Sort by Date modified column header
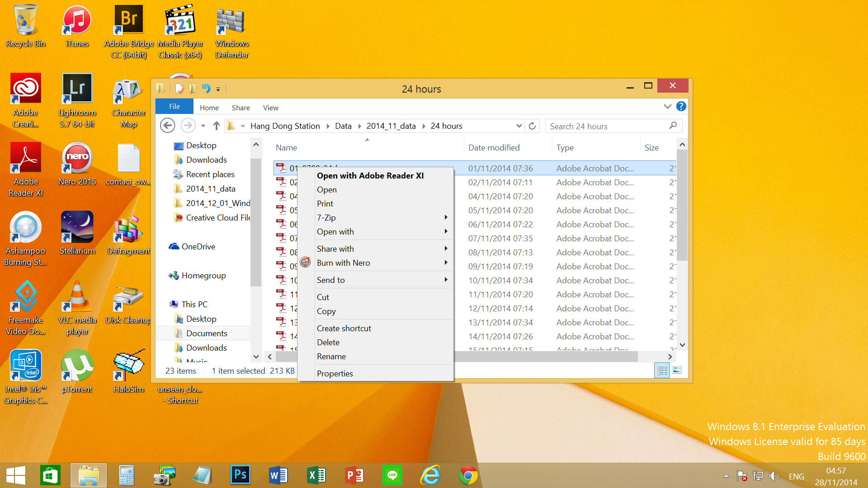The height and width of the screenshot is (488, 868). point(494,148)
